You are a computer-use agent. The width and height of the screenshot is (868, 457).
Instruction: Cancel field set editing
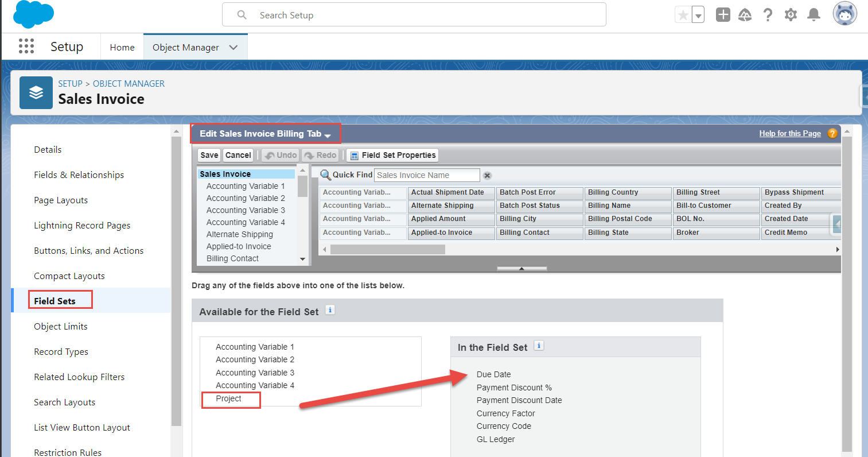coord(238,155)
